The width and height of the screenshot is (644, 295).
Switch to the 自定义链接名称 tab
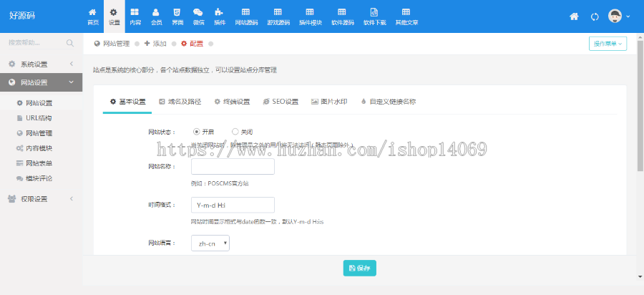[388, 102]
